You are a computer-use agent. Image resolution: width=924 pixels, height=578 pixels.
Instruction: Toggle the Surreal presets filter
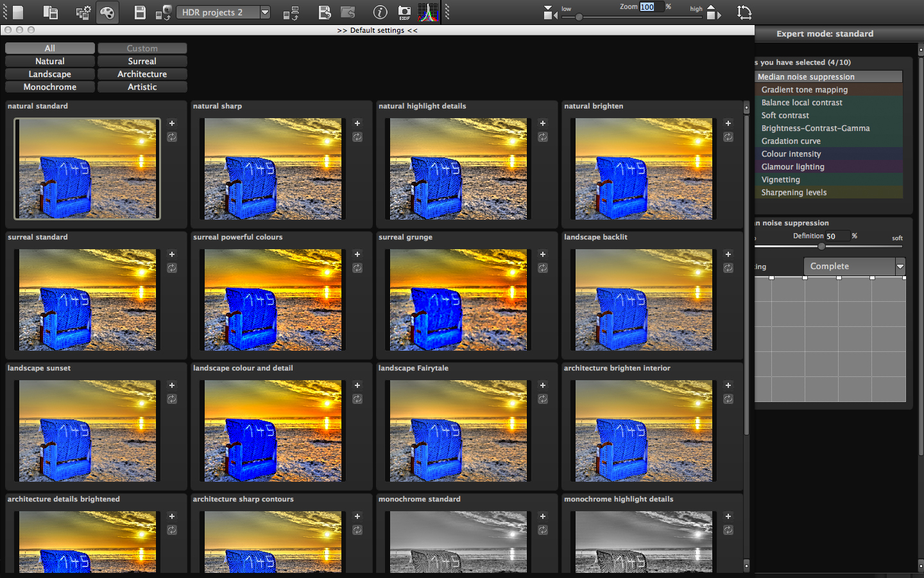(142, 61)
